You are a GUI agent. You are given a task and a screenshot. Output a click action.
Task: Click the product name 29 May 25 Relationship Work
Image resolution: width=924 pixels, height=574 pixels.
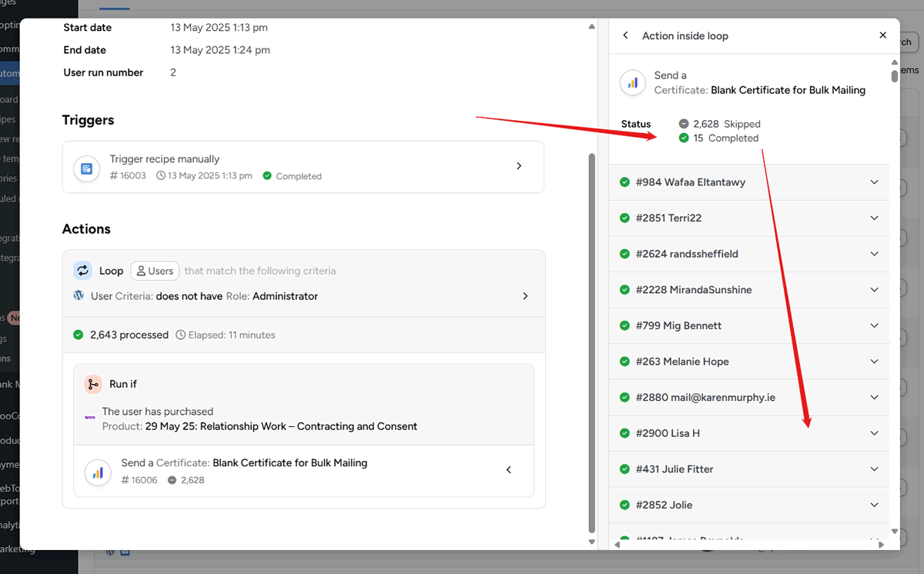pyautogui.click(x=281, y=426)
